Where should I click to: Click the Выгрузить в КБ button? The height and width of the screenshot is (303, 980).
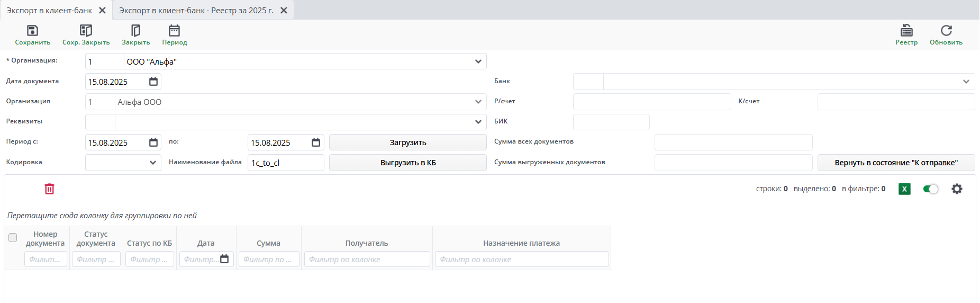(x=407, y=163)
